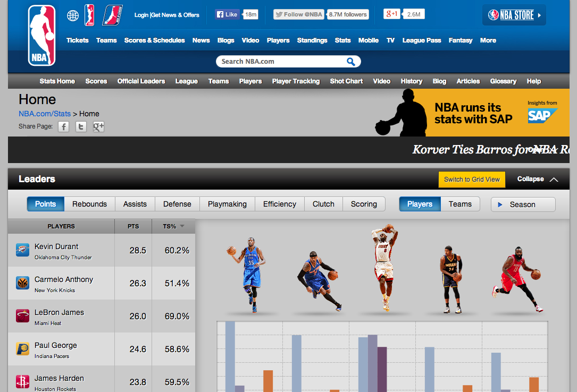Open Official Leaders in stats navigation
577x392 pixels.
[141, 81]
